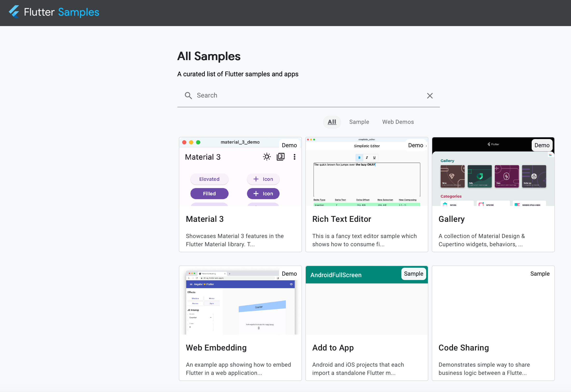This screenshot has width=571, height=392.
Task: Click Categories heading in Gallery preview
Action: [451, 196]
